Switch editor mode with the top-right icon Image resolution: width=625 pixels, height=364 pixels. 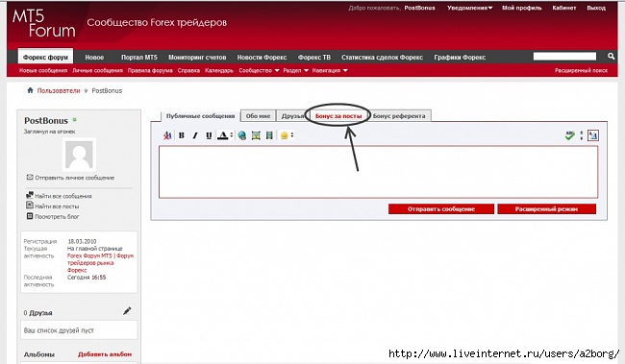592,135
